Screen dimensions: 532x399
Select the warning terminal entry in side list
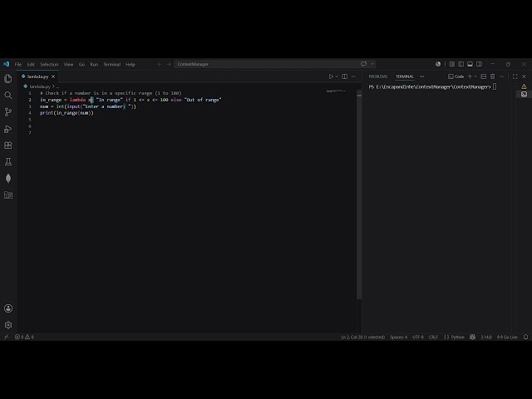coord(525,86)
